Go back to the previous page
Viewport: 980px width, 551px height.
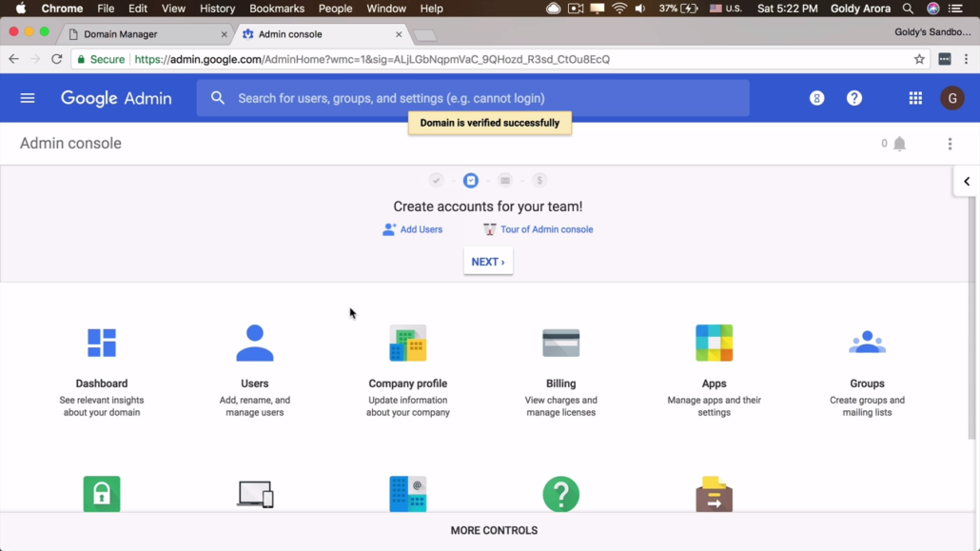pyautogui.click(x=13, y=59)
